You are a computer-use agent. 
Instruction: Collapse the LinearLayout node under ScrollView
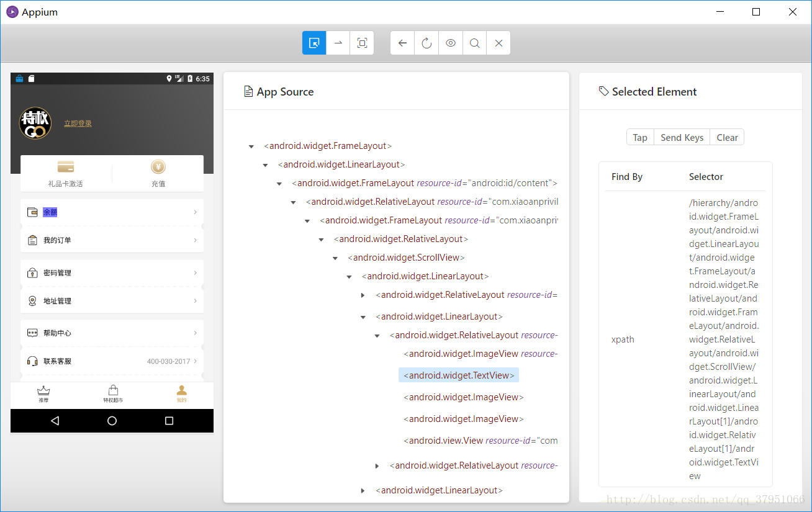coord(349,277)
